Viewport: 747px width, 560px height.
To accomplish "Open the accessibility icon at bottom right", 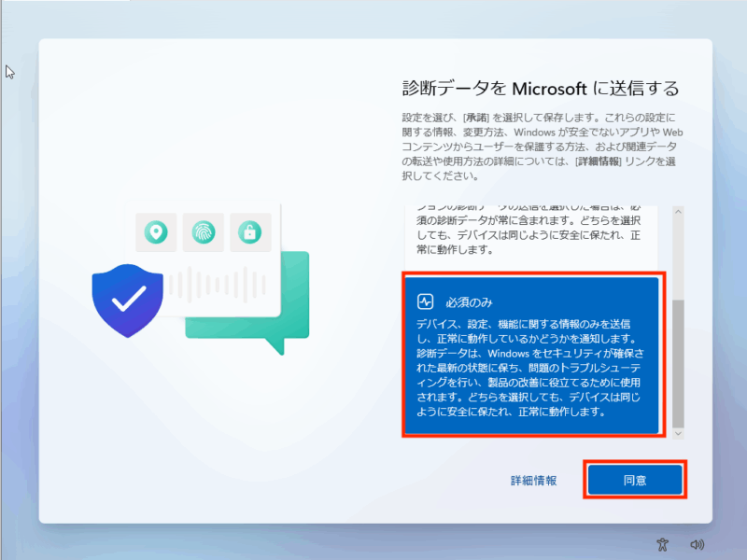I will (662, 544).
